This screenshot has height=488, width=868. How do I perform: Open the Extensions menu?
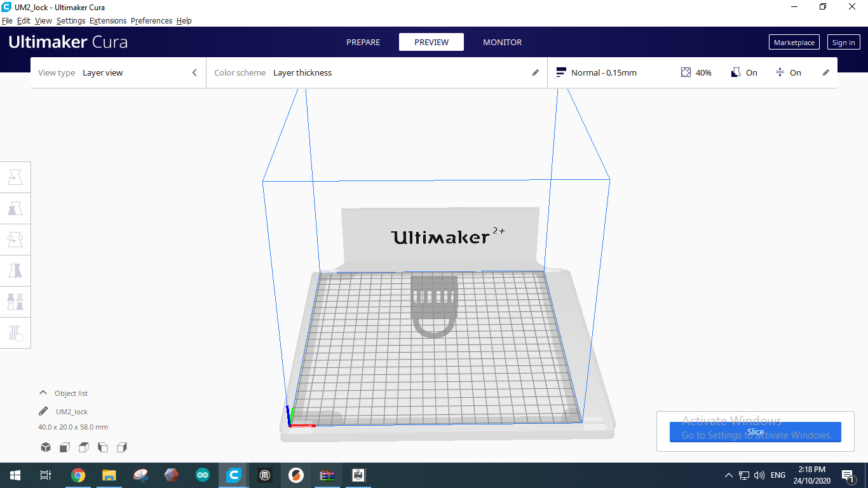point(108,20)
